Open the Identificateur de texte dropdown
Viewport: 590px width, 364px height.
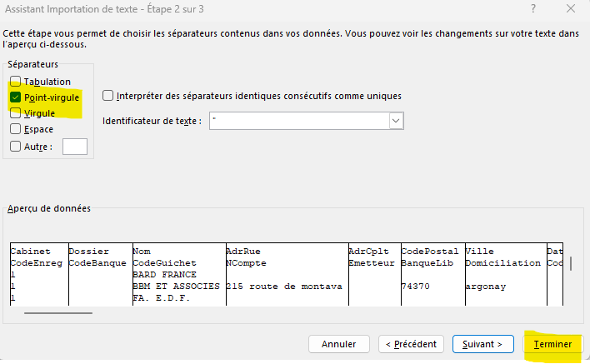click(x=396, y=121)
